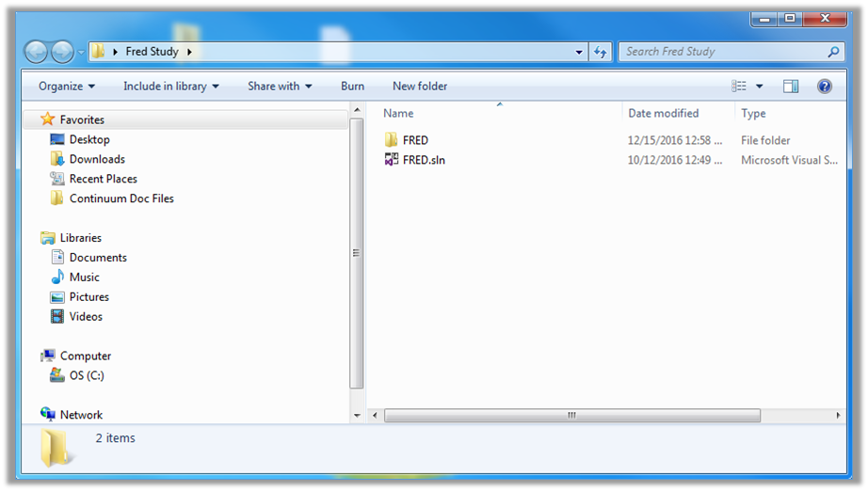Screen dimensions: 868x491
Task: Open Desktop under Favorites
Action: pos(89,139)
